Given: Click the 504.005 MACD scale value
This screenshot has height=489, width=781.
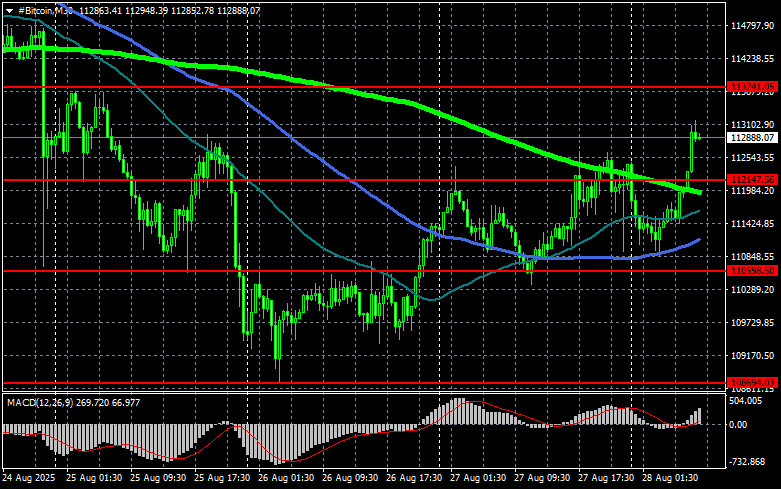Looking at the screenshot, I should (x=746, y=401).
